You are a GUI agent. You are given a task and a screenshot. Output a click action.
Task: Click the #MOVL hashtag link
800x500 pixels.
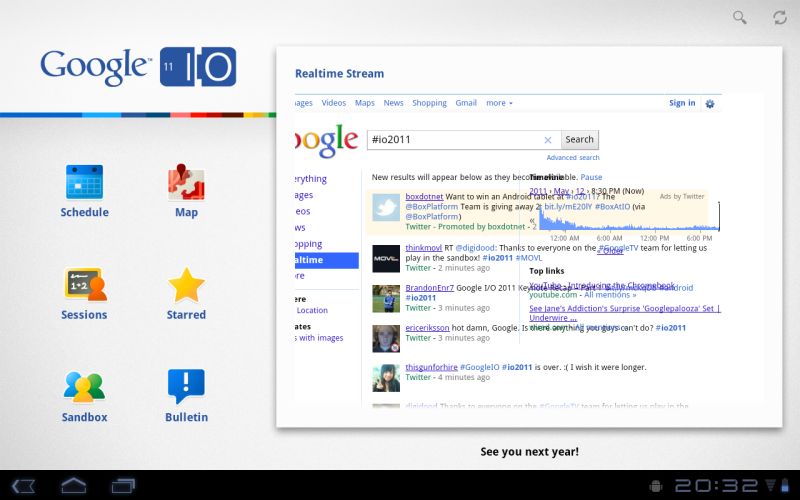(529, 258)
